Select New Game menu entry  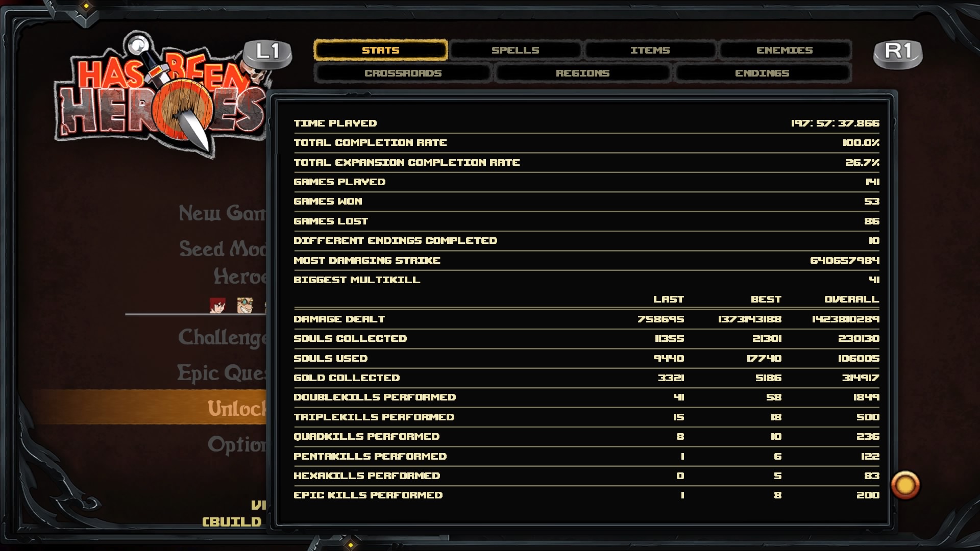222,213
